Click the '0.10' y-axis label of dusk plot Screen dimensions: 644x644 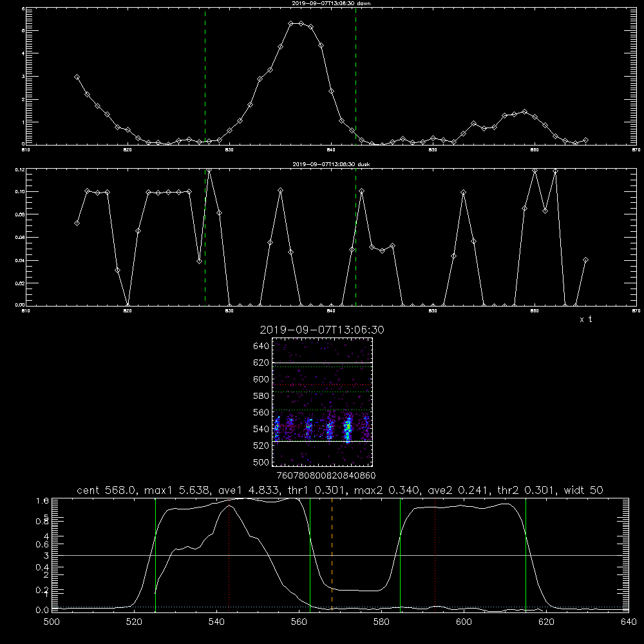[x=20, y=192]
